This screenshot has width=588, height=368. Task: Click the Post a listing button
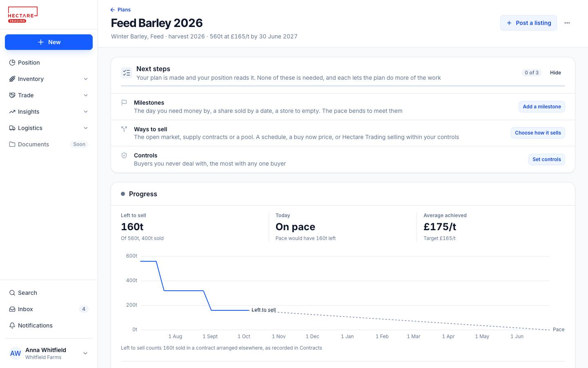click(x=528, y=23)
